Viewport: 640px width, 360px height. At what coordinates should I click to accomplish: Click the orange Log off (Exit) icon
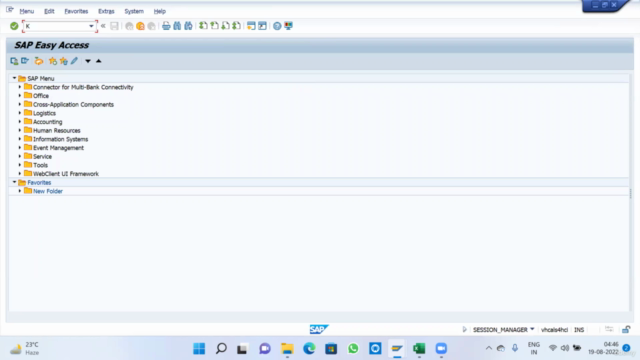(x=140, y=26)
